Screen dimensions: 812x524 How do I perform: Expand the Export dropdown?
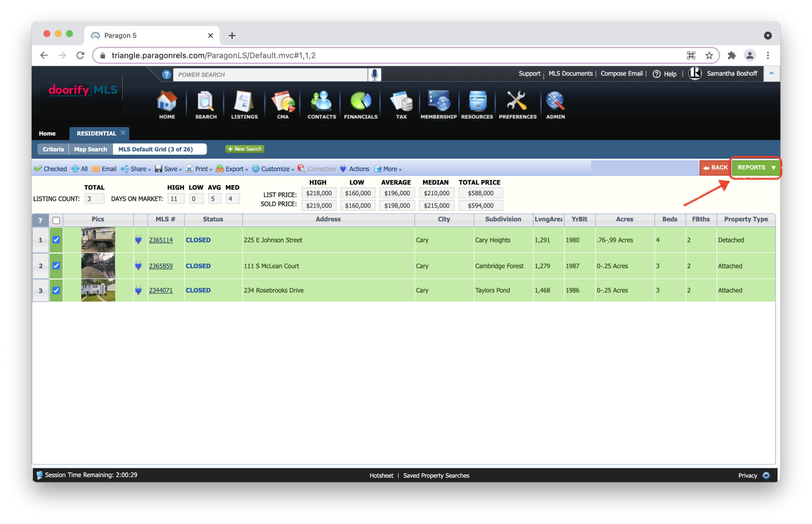232,169
